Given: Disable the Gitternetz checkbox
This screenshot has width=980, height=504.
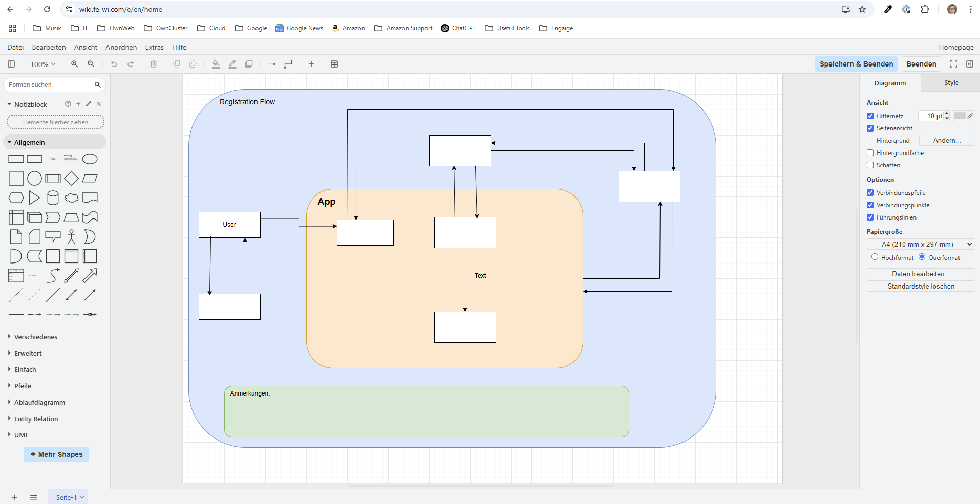Looking at the screenshot, I should (870, 116).
